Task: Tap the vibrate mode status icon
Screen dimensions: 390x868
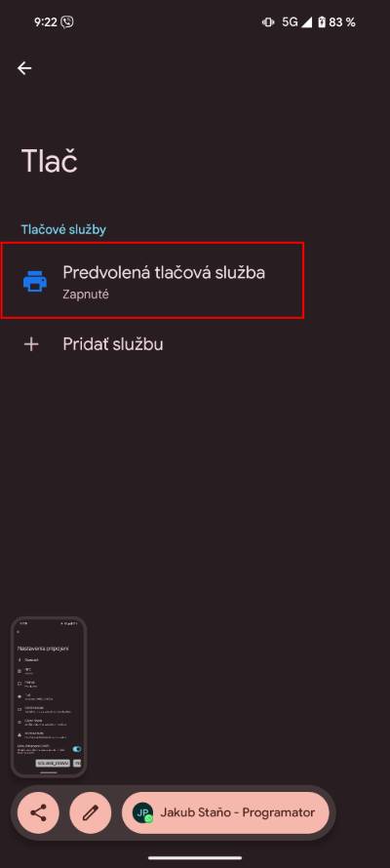Action: tap(268, 22)
